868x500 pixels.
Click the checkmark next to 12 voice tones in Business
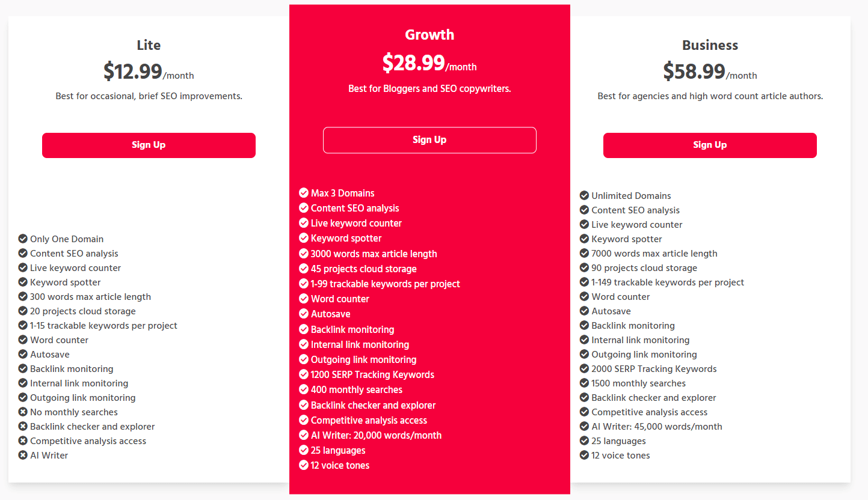[x=583, y=455]
